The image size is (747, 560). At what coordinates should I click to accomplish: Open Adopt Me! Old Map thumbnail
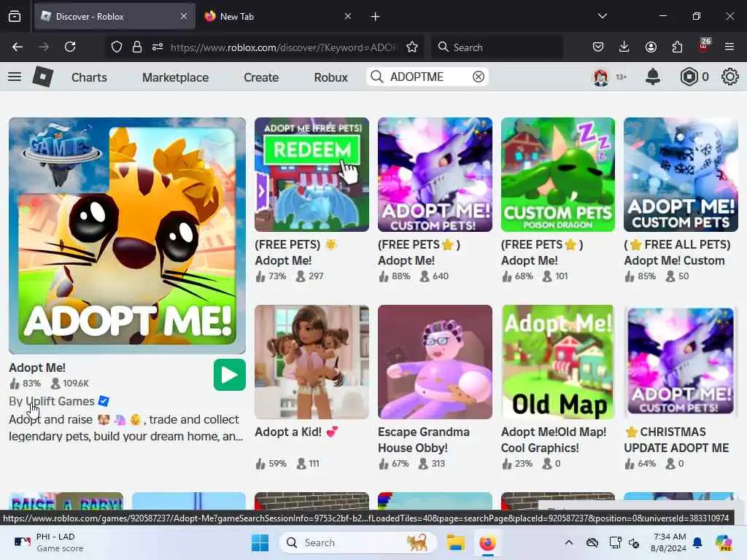[558, 362]
